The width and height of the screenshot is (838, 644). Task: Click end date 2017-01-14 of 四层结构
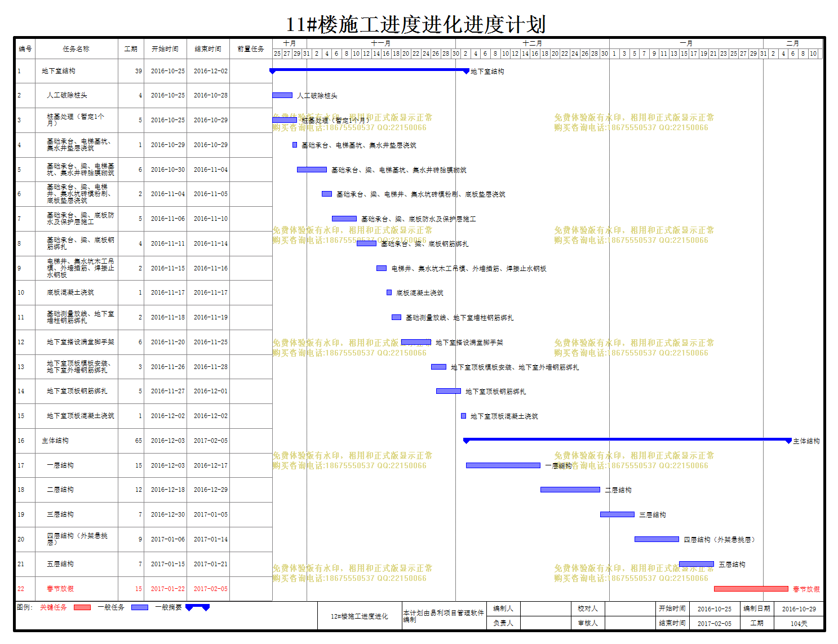(x=211, y=539)
